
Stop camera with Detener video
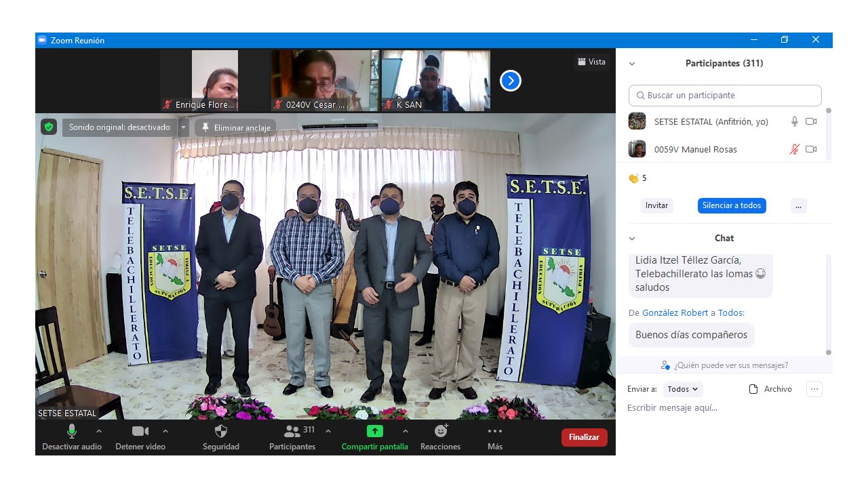(140, 438)
